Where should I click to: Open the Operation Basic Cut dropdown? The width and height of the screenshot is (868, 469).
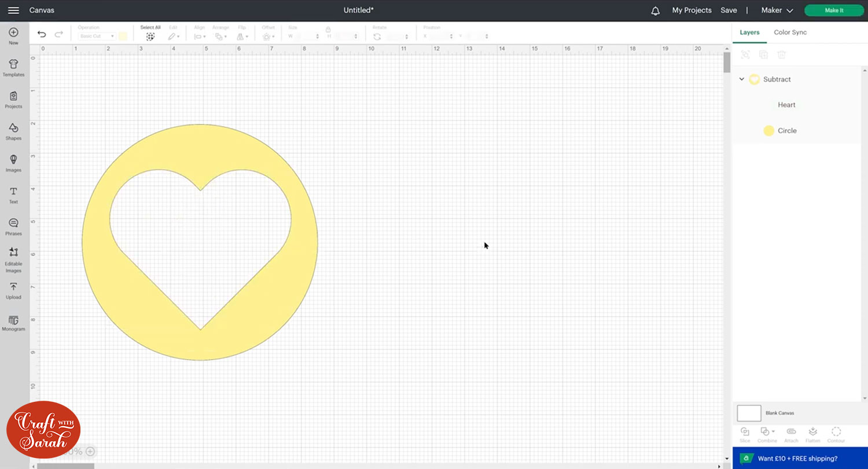(97, 36)
